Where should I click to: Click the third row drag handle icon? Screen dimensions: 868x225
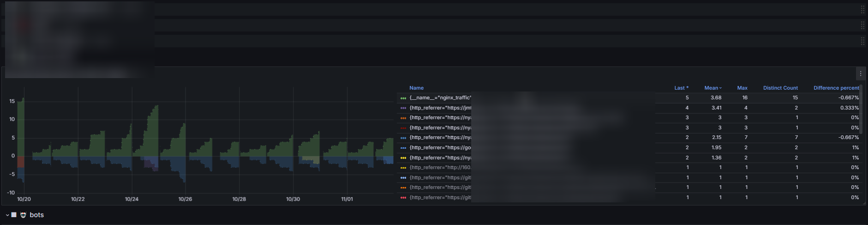coord(862,41)
